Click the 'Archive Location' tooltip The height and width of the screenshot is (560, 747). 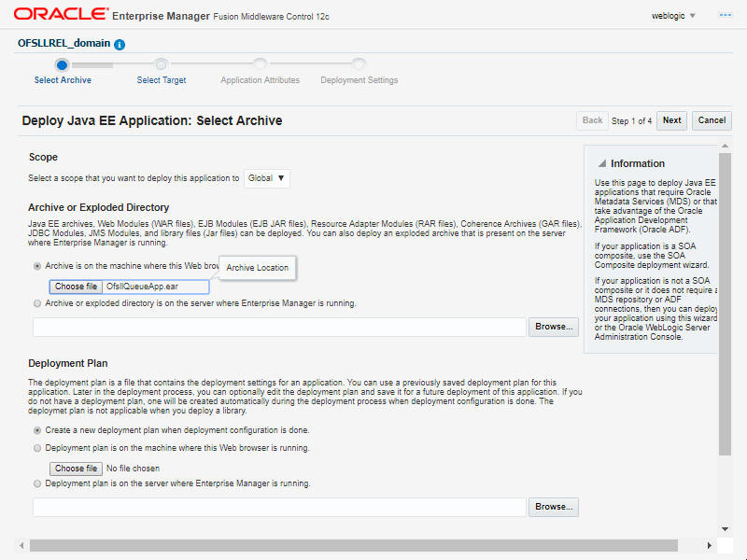pyautogui.click(x=258, y=268)
